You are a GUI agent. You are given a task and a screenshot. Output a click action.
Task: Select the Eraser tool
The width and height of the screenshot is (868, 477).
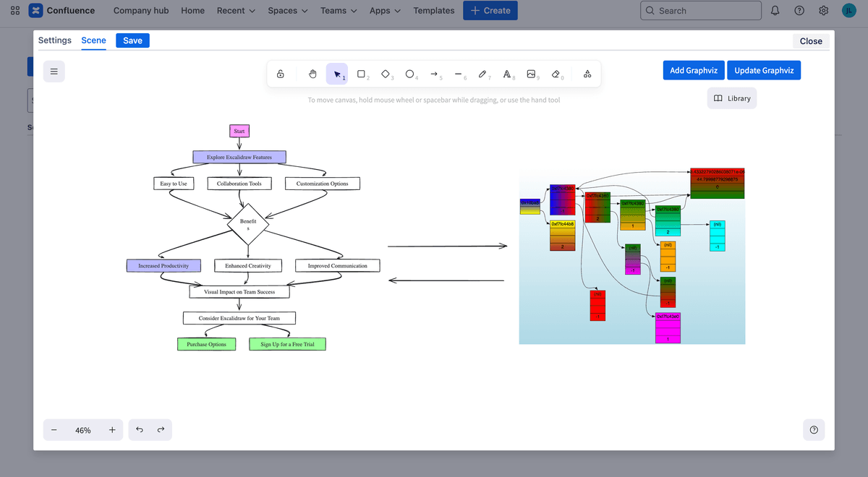tap(556, 74)
